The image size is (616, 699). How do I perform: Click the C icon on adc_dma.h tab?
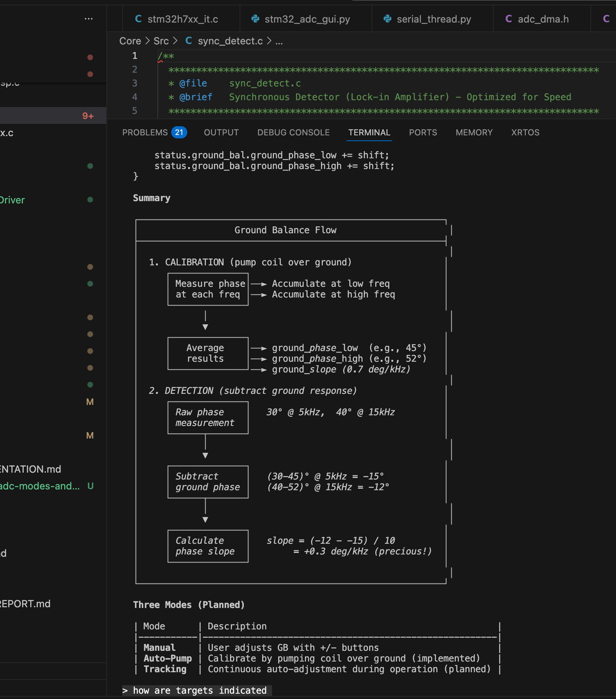(509, 19)
